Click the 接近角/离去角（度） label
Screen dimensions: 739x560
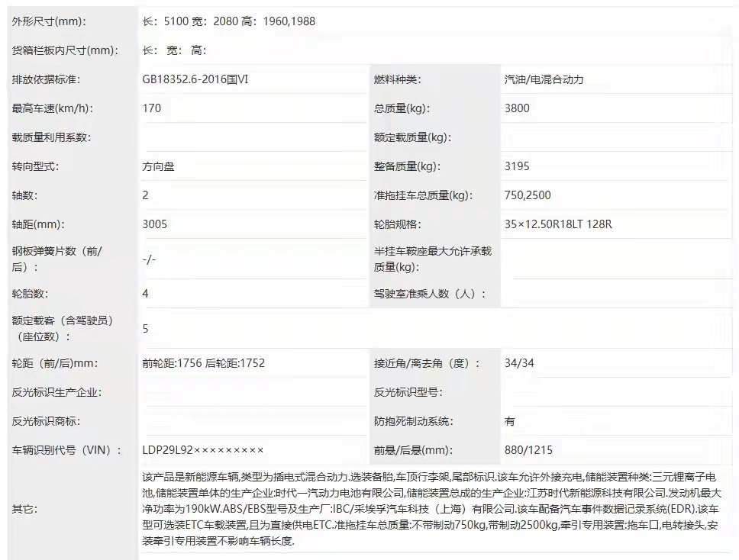click(x=427, y=363)
